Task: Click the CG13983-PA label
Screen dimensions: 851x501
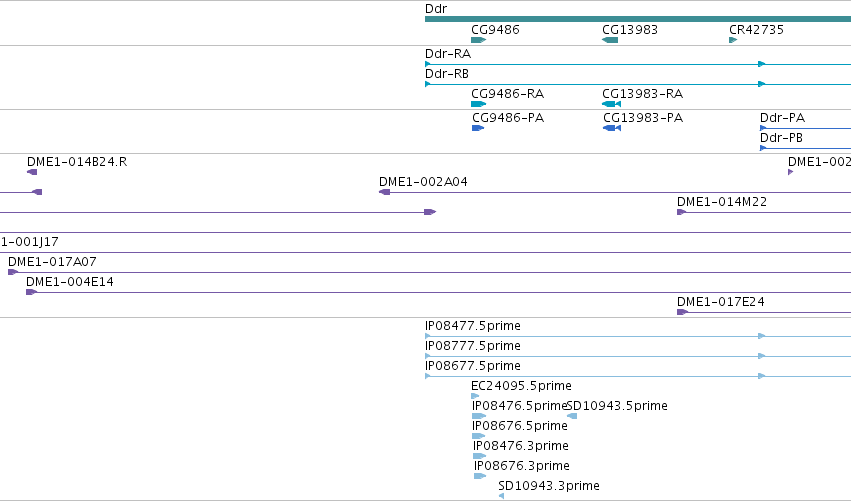Action: click(643, 118)
